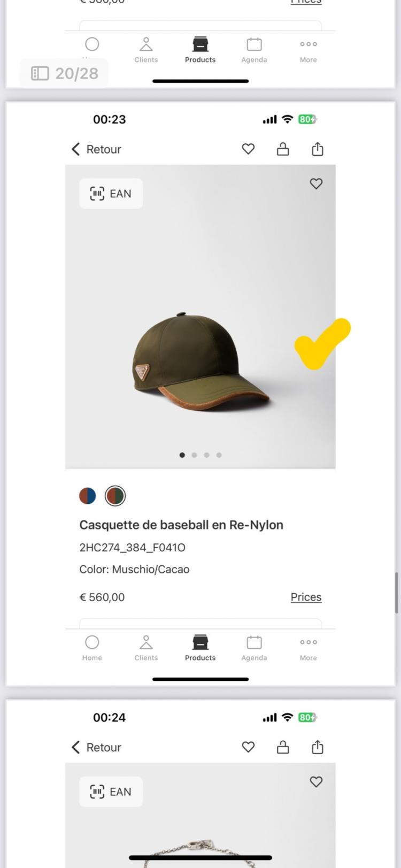
Task: Tap the lock icon in the 00:23 screen header
Action: (x=283, y=149)
